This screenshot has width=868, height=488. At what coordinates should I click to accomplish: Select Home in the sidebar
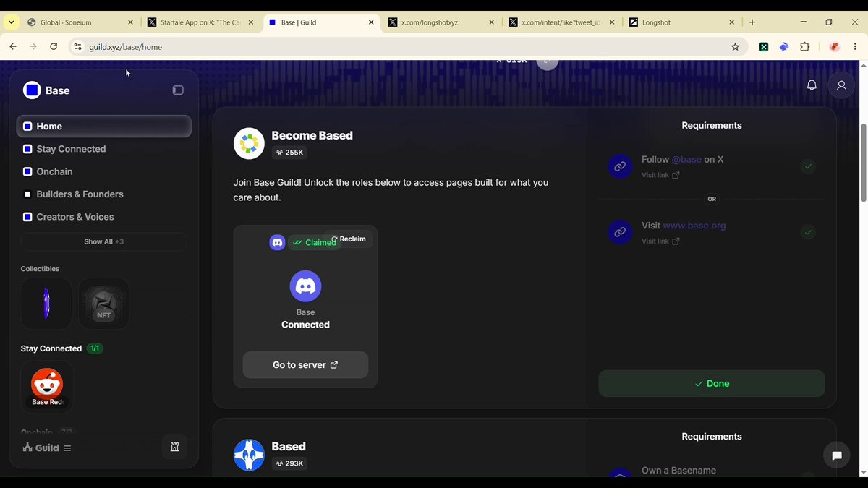point(103,126)
